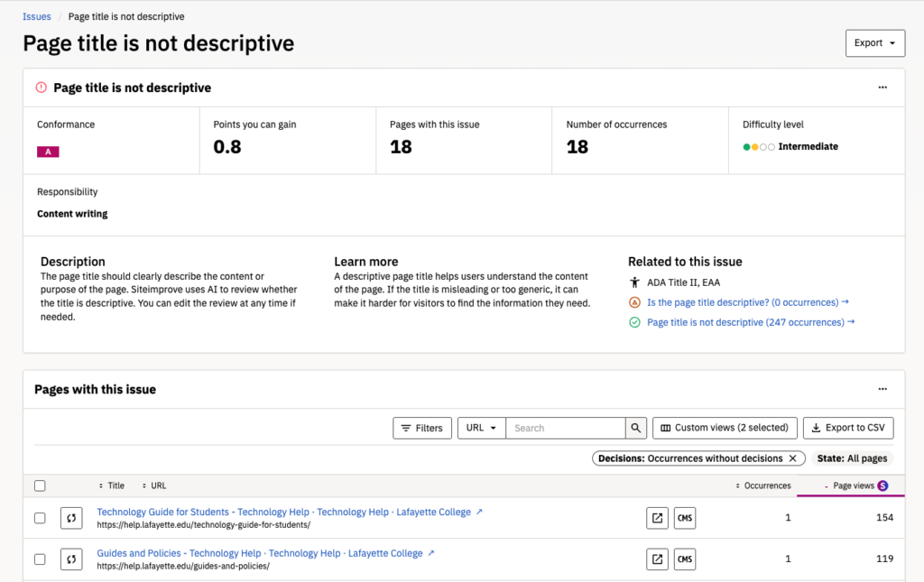The image size is (924, 582).
Task: Click CMS button in Technology Guide for Students row
Action: [x=685, y=518]
